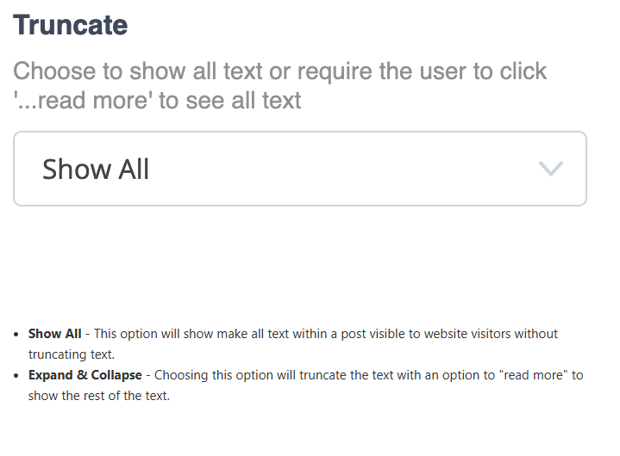Image resolution: width=620 pixels, height=456 pixels.
Task: Open the Truncate dropdown chevron arrow
Action: pos(550,168)
